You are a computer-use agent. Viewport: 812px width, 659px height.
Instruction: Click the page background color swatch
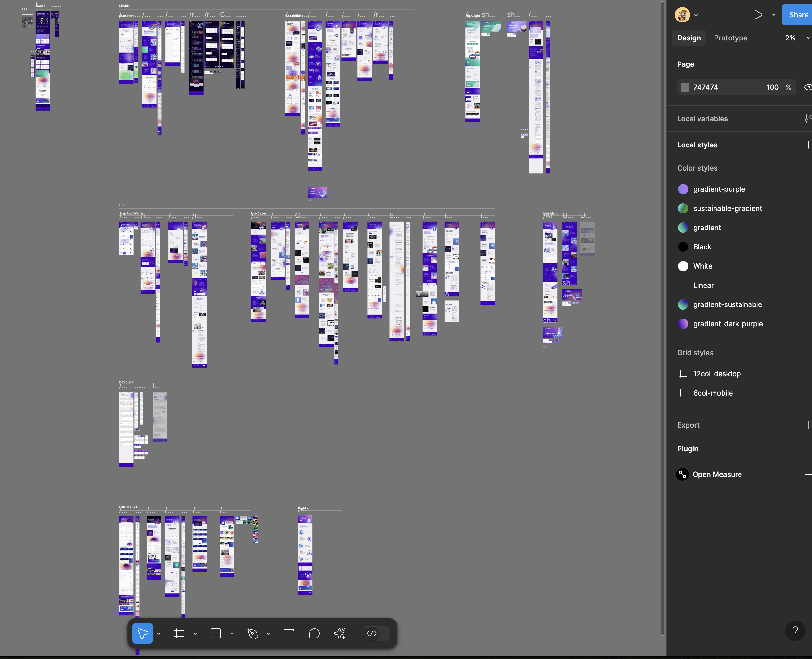685,87
